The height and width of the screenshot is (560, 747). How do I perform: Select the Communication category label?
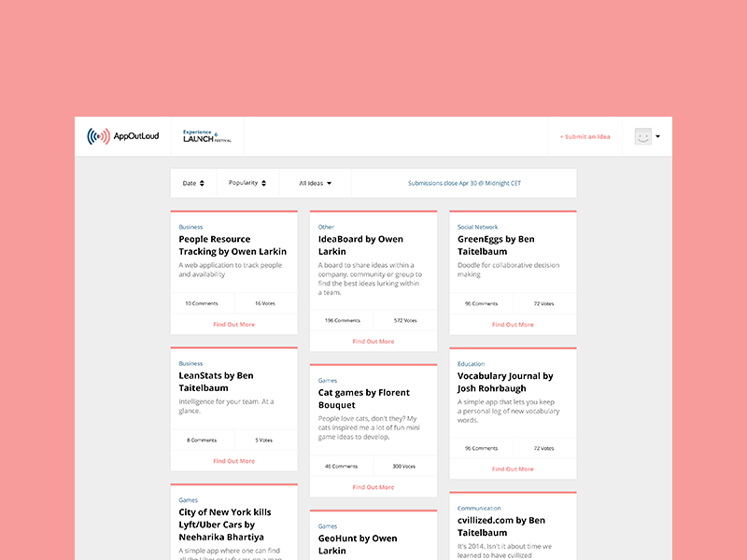[x=479, y=508]
